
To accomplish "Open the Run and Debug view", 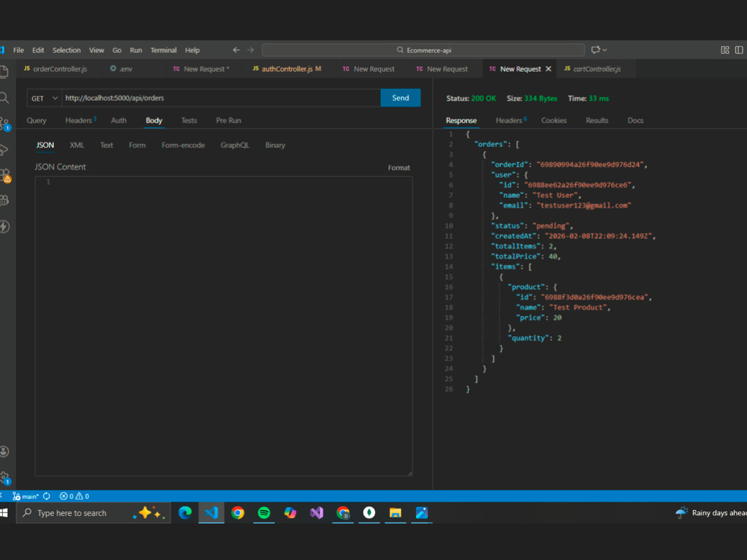I will click(x=4, y=150).
